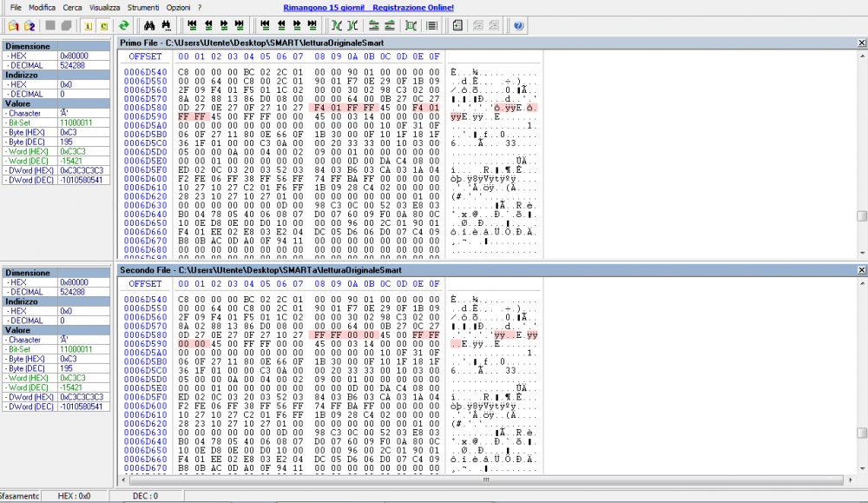Open the Visualizza menu
Image resolution: width=868 pixels, height=503 pixels.
[104, 7]
